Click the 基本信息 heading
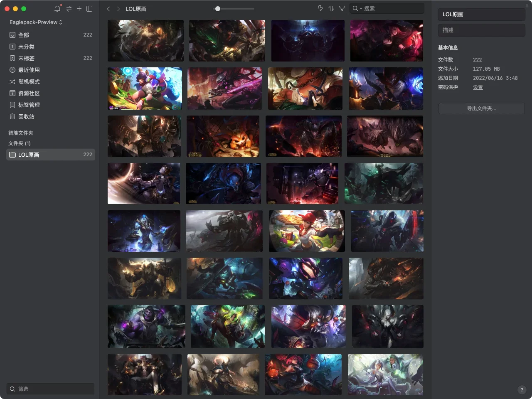This screenshot has width=532, height=399. point(448,48)
